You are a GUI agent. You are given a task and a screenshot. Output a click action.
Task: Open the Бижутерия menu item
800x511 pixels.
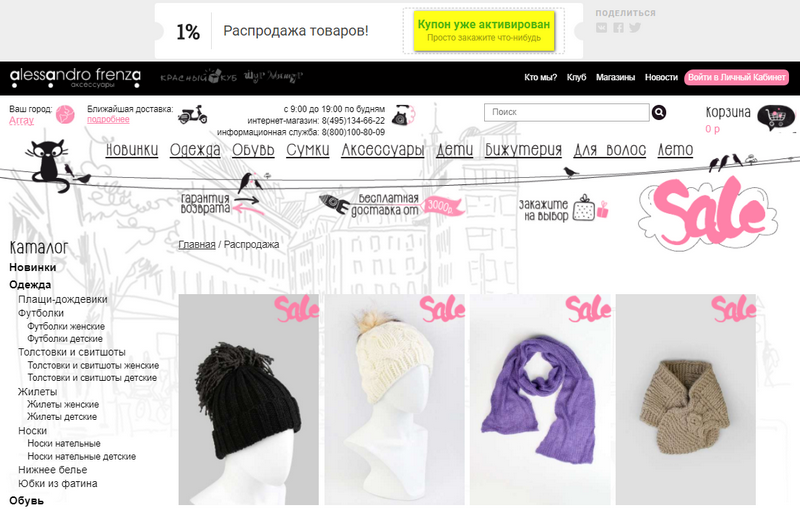[x=523, y=150]
